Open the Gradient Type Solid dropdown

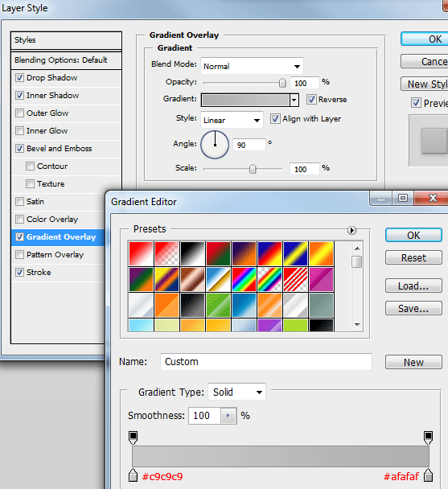236,392
